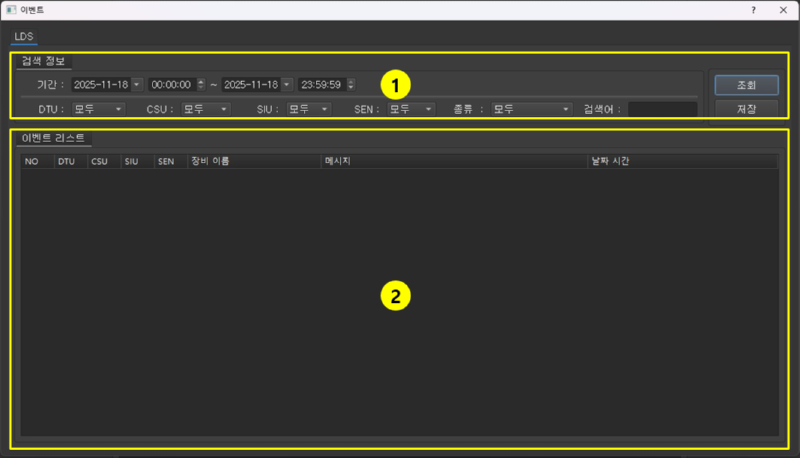This screenshot has width=800, height=458.
Task: Open the start date 2025-11-18 calendar dropdown
Action: (136, 85)
